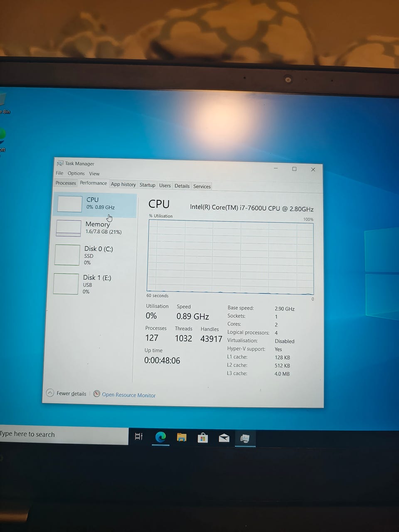
Task: Close the Task Manager window
Action: pos(313,169)
